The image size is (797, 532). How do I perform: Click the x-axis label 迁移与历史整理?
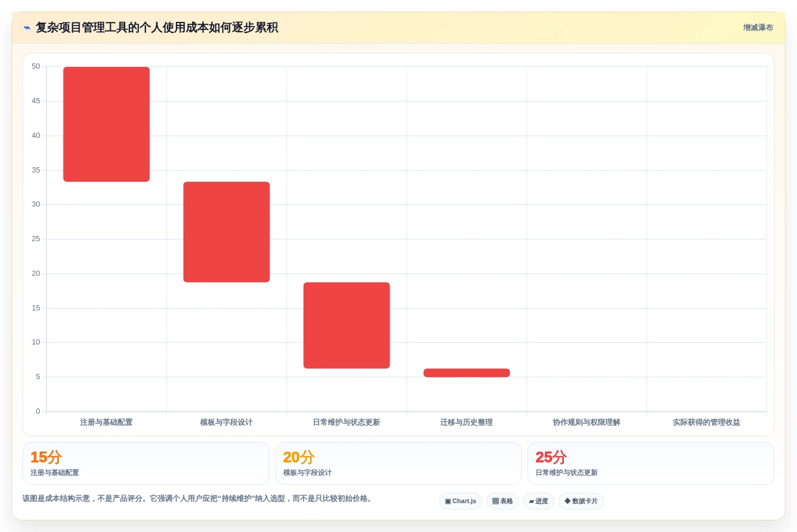coord(466,422)
